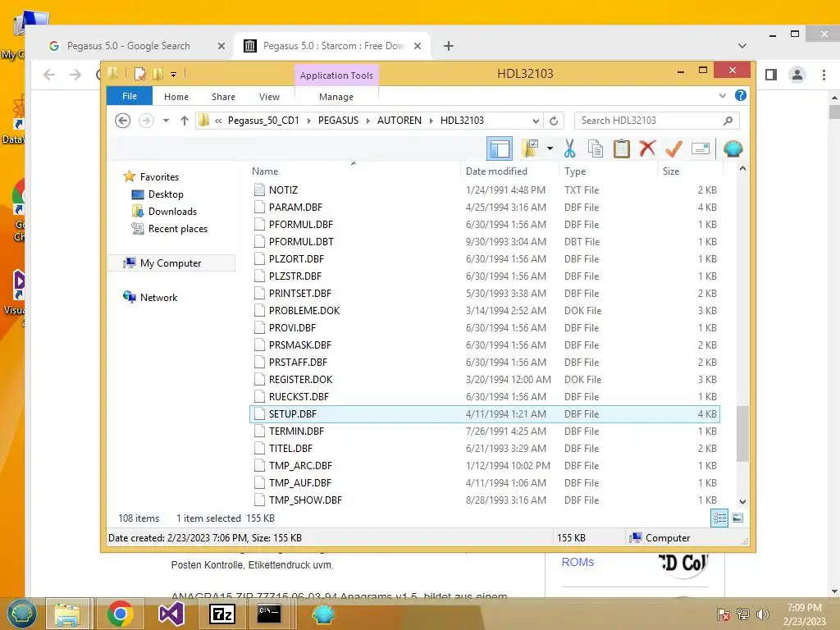The image size is (840, 630).
Task: Click the blue shell icon in Explorer toolbar
Action: click(x=733, y=148)
